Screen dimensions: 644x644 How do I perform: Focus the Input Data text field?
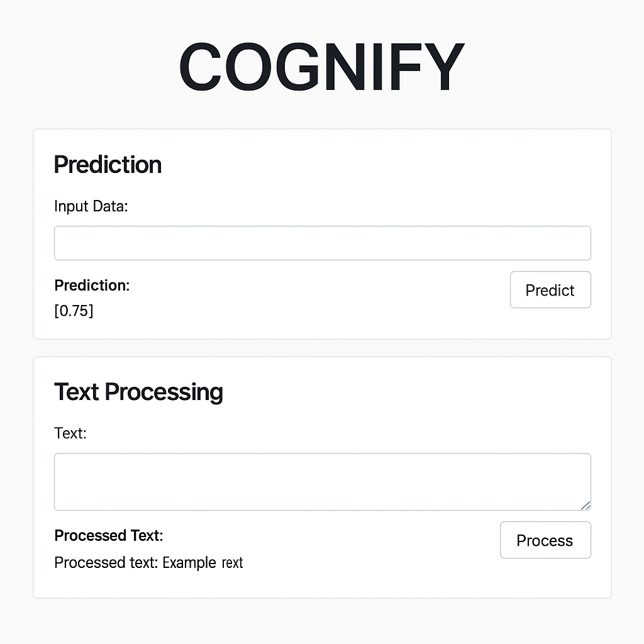click(x=323, y=243)
